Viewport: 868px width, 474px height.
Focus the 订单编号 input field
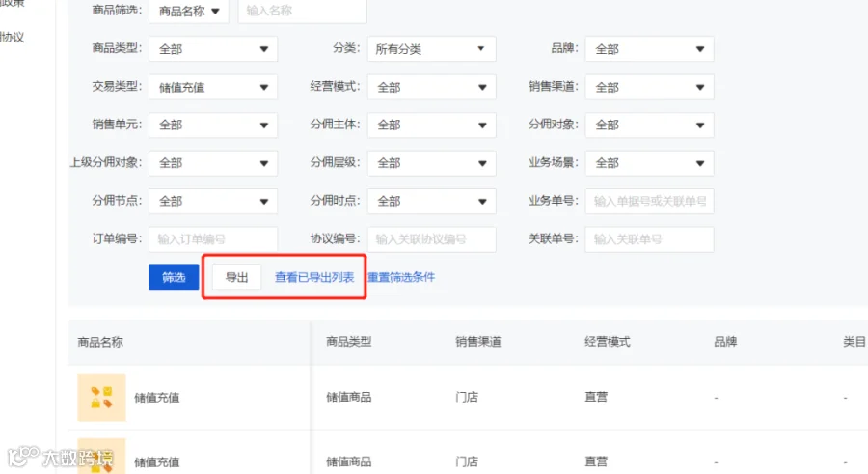pyautogui.click(x=213, y=239)
